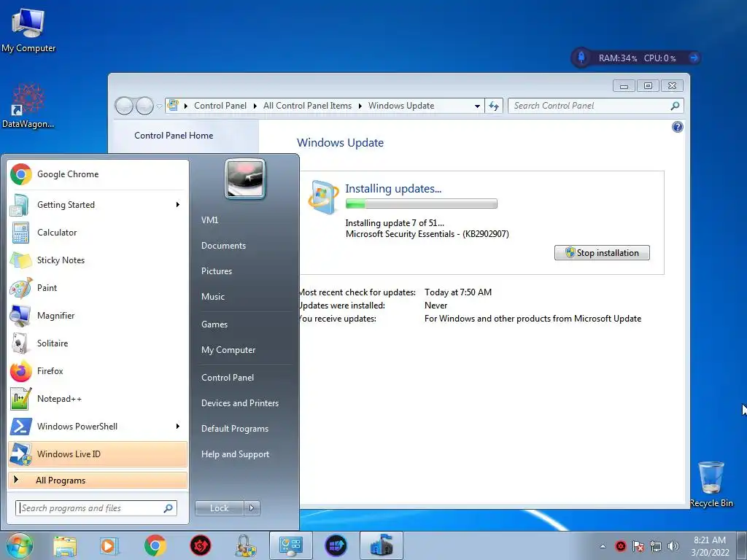Image resolution: width=747 pixels, height=560 pixels.
Task: Expand the Windows PowerShell submenu arrow
Action: pyautogui.click(x=178, y=426)
